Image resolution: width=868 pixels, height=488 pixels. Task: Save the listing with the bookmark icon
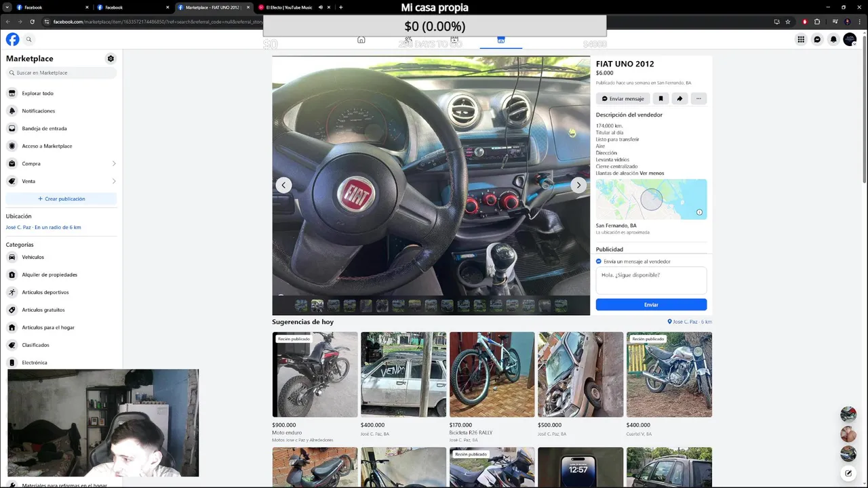[660, 98]
